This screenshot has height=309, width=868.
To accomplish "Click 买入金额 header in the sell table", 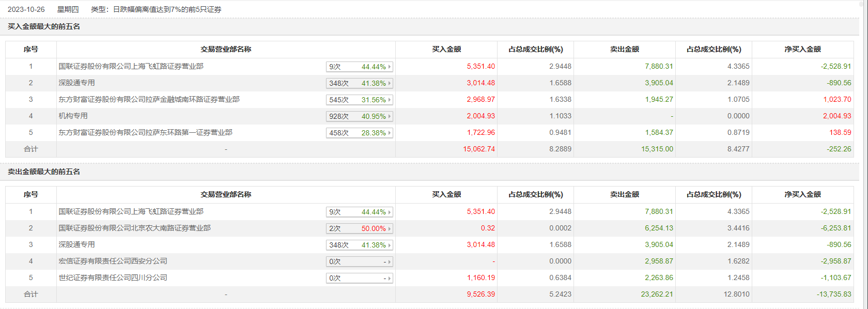I will click(446, 194).
